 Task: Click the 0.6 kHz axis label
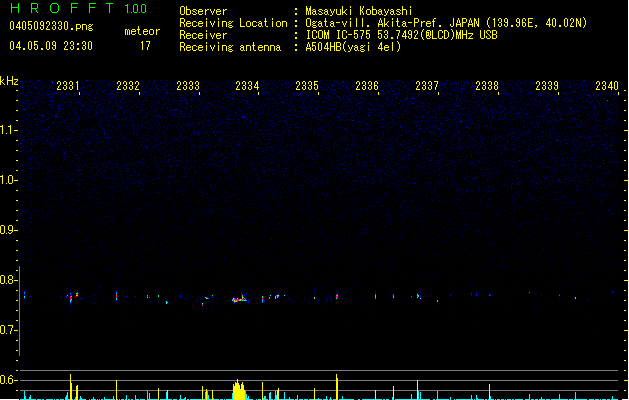pos(8,380)
